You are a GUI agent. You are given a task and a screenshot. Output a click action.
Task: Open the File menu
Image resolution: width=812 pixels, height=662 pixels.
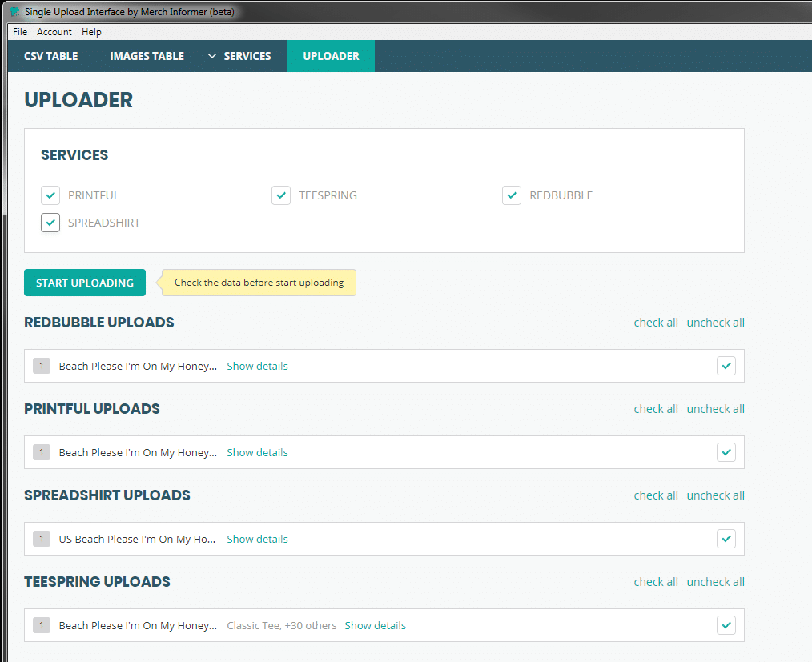click(x=20, y=31)
